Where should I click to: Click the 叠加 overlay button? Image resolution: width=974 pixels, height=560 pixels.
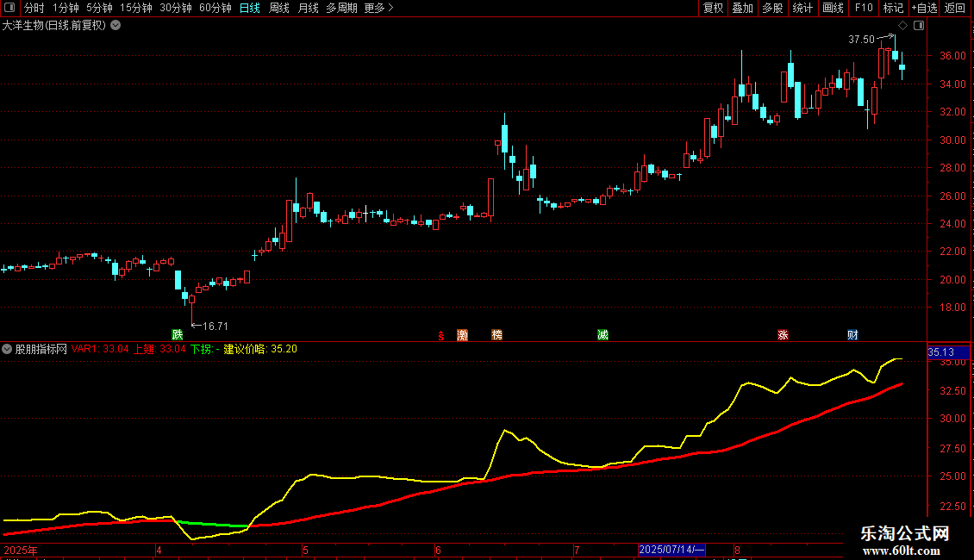tap(742, 8)
